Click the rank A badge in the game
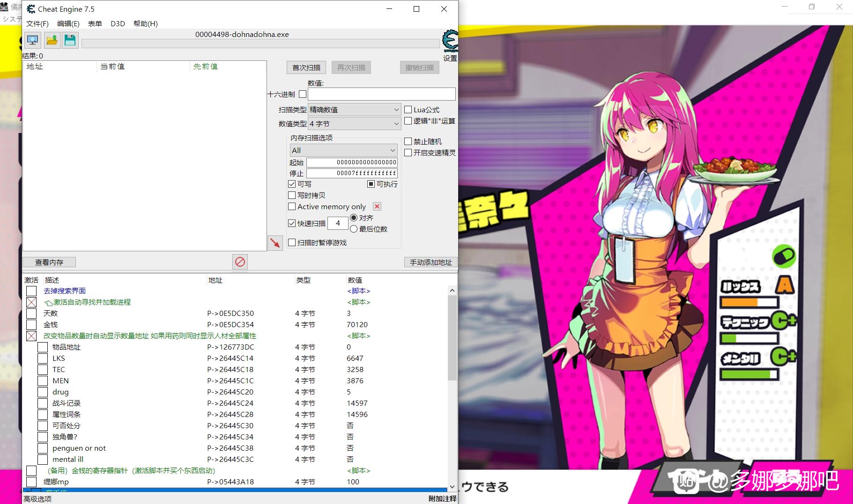Screen dimensions: 853x504 tap(785, 285)
